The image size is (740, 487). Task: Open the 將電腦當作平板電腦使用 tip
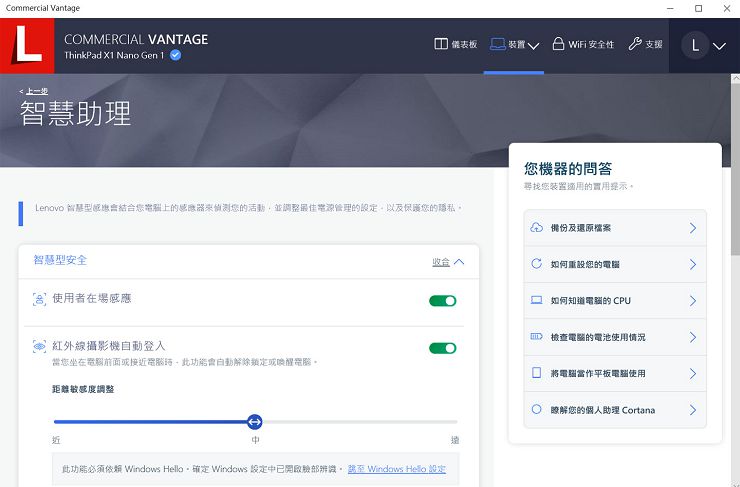tap(615, 373)
